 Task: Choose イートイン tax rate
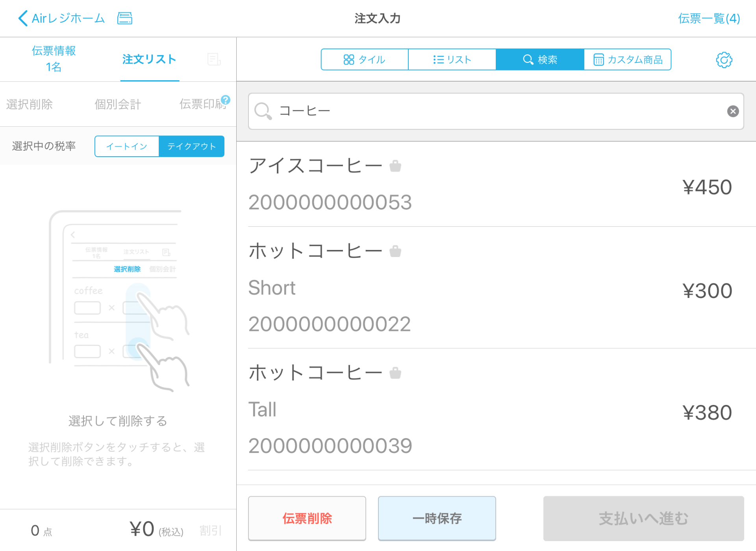tap(127, 146)
